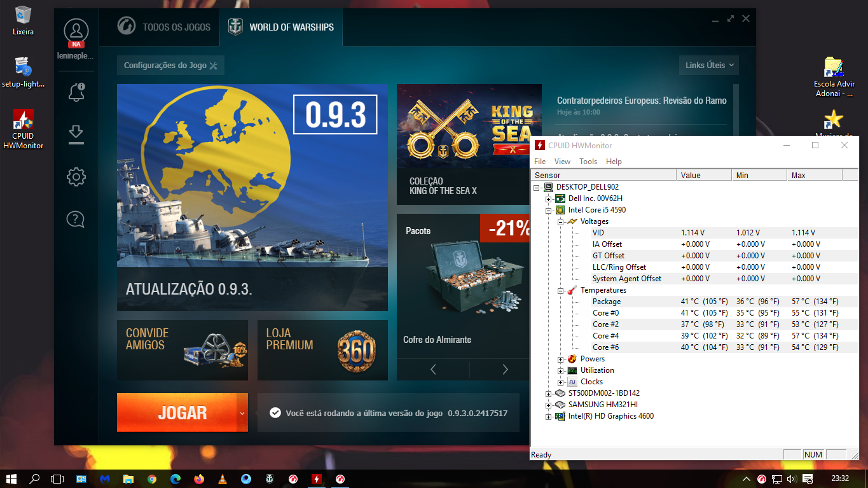Open File Explorer from the taskbar
This screenshot has height=488, width=868.
coord(128,478)
